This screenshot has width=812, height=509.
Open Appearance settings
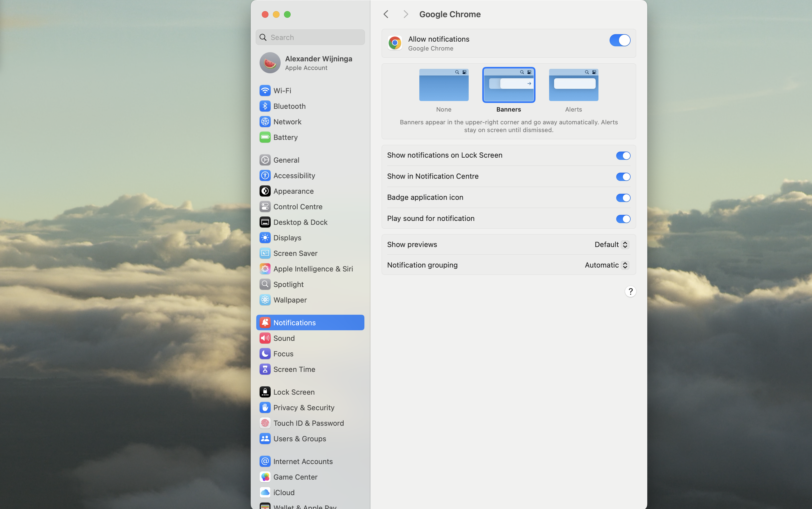pyautogui.click(x=293, y=191)
